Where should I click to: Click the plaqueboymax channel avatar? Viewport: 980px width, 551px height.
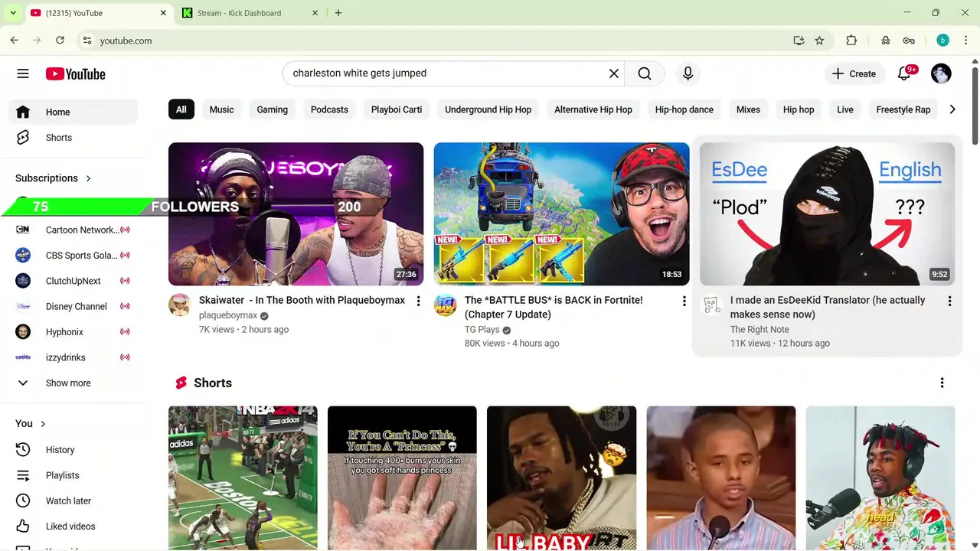point(179,305)
